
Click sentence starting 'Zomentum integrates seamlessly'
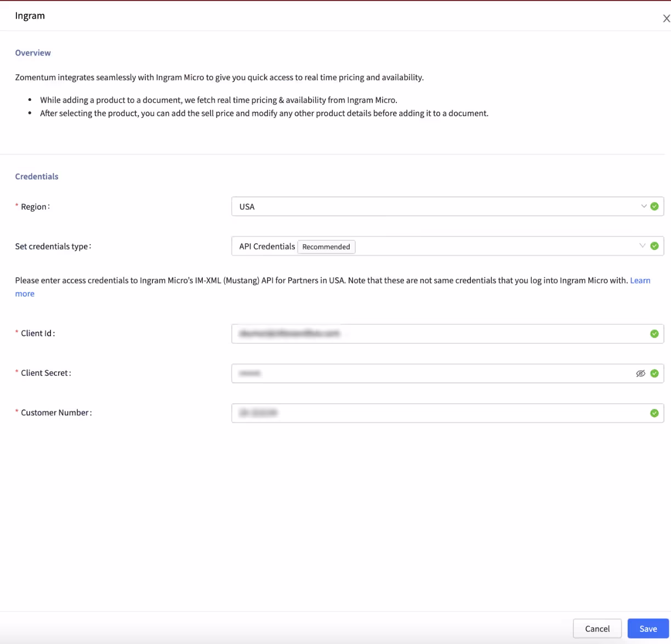point(219,77)
